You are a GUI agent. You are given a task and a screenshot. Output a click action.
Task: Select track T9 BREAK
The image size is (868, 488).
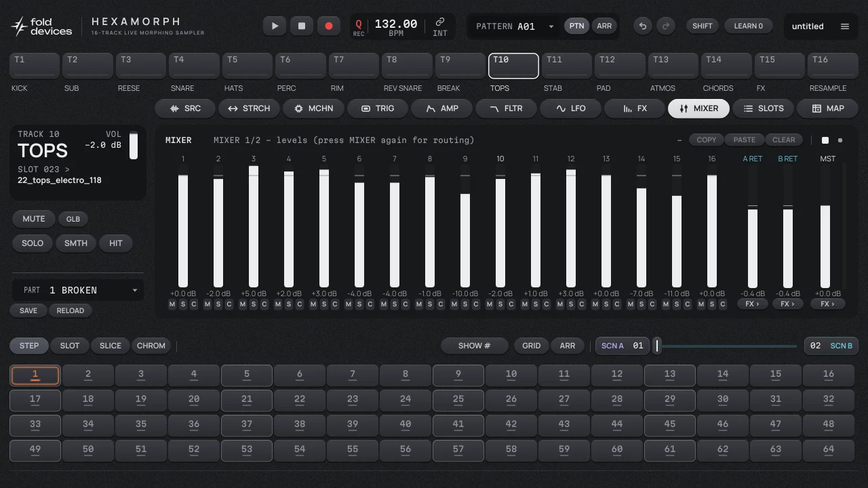(460, 66)
